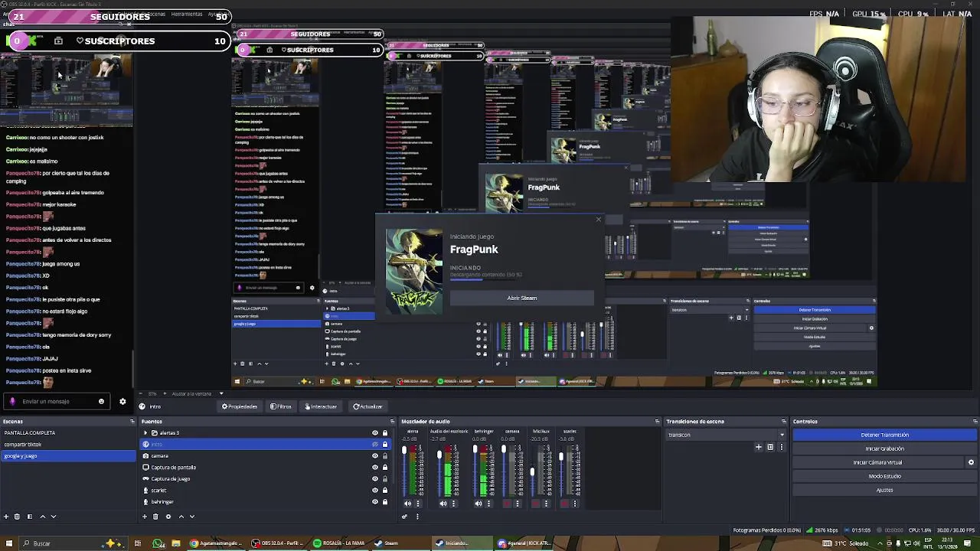Add a new scene with the Escenas plus icon

[6, 517]
